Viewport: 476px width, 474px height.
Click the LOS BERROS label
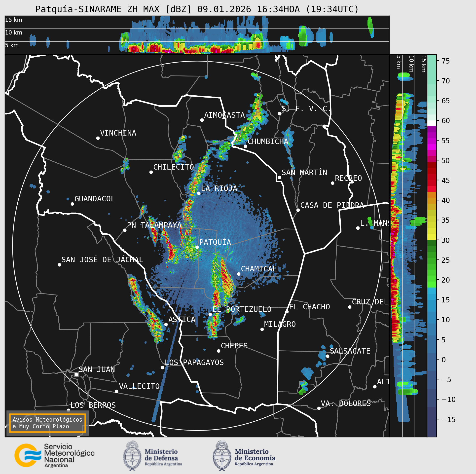pyautogui.click(x=93, y=405)
